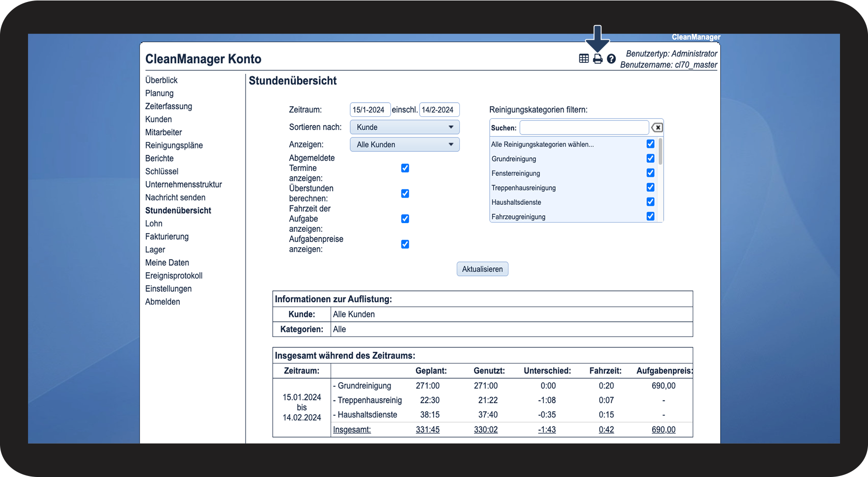This screenshot has width=868, height=477.
Task: Click the start date field 15/1-2024
Action: tap(370, 110)
